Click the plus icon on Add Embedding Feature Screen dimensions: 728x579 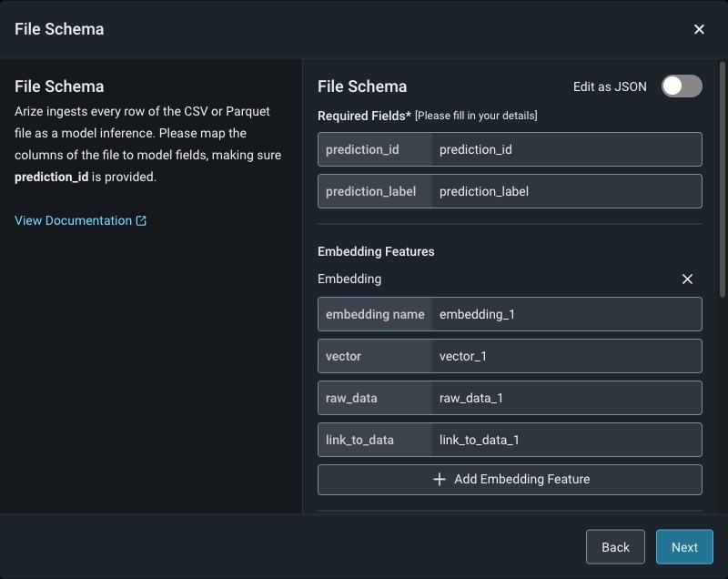[x=439, y=479]
